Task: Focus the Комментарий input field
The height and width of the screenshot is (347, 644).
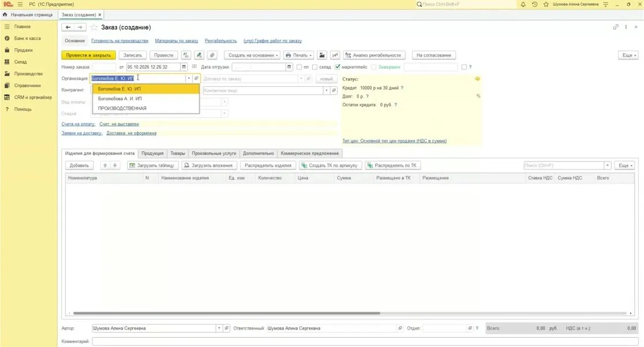Action: point(365,341)
